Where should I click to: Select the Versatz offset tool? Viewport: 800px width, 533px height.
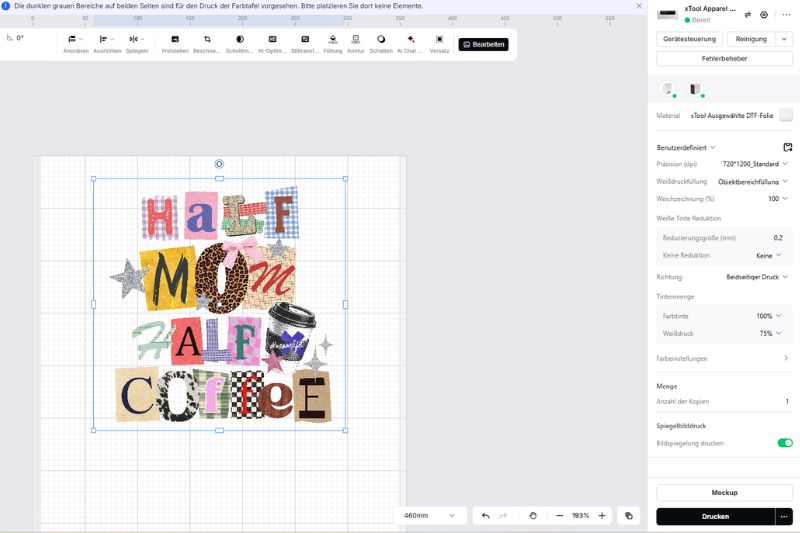click(x=439, y=44)
